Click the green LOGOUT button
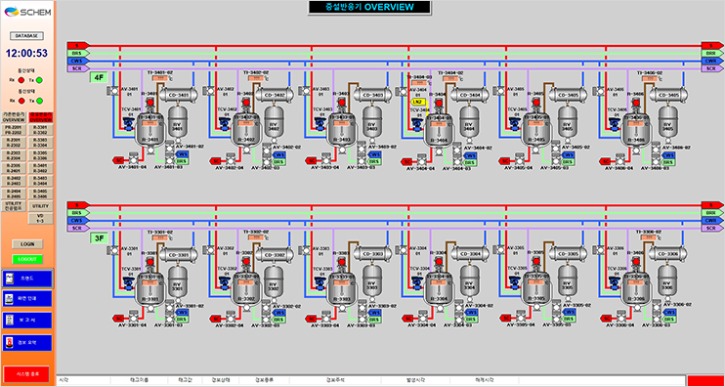 pyautogui.click(x=27, y=259)
